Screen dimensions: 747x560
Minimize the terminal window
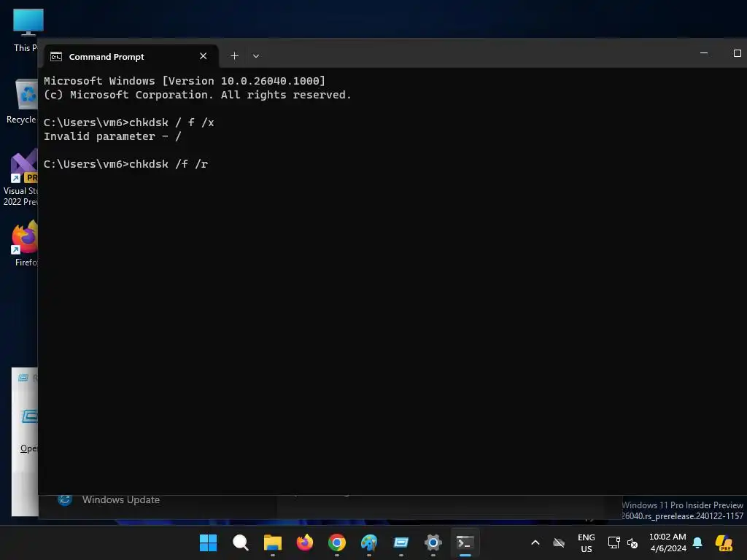click(x=704, y=52)
